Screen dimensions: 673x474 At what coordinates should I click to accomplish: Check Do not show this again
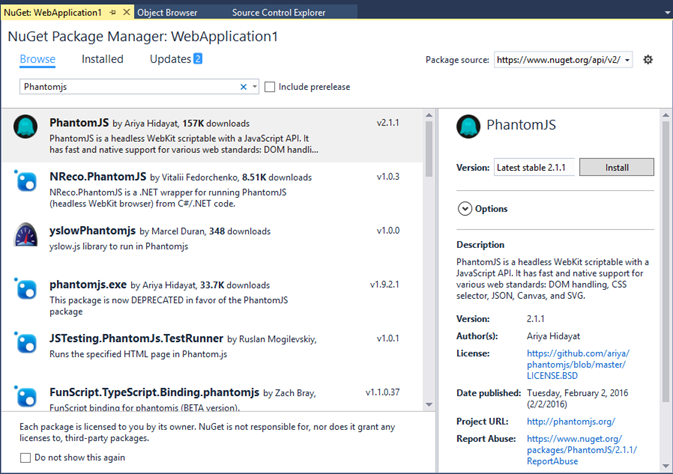(x=25, y=458)
